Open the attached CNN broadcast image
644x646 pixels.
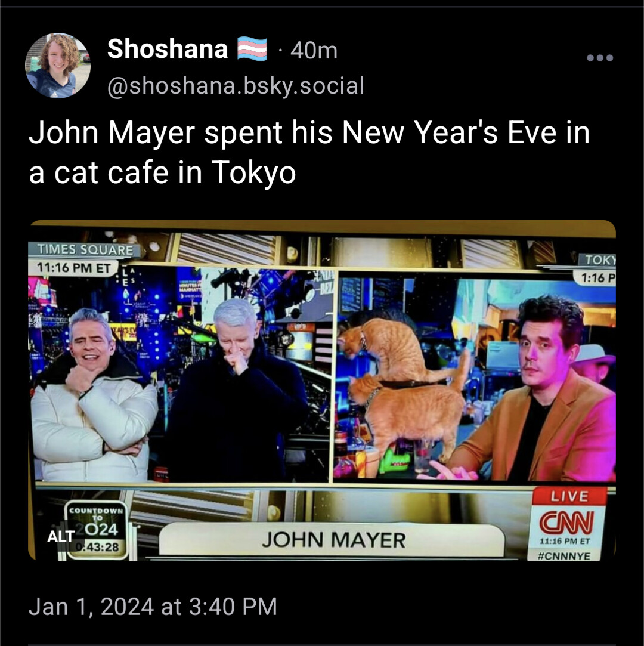pyautogui.click(x=322, y=391)
